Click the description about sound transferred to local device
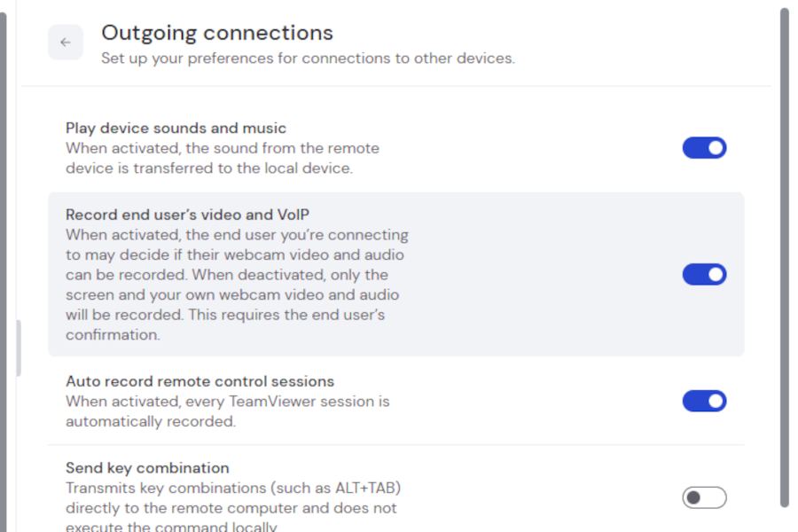The height and width of the screenshot is (532, 798). click(222, 159)
